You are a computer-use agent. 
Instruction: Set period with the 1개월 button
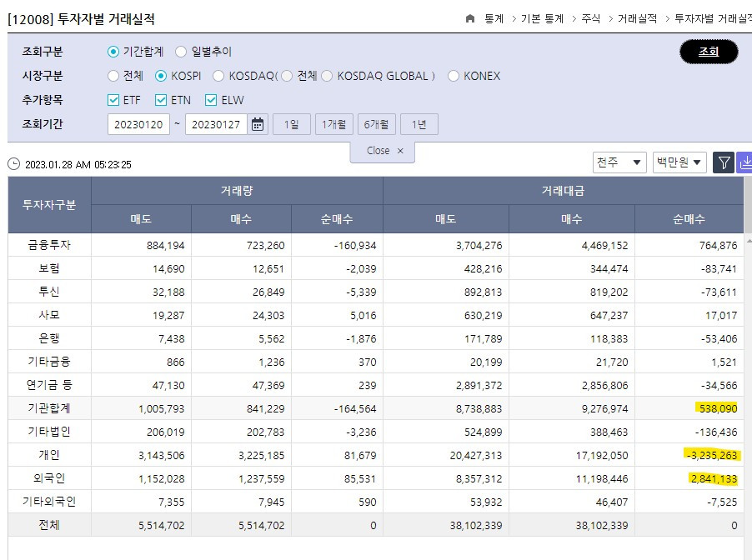(x=333, y=124)
